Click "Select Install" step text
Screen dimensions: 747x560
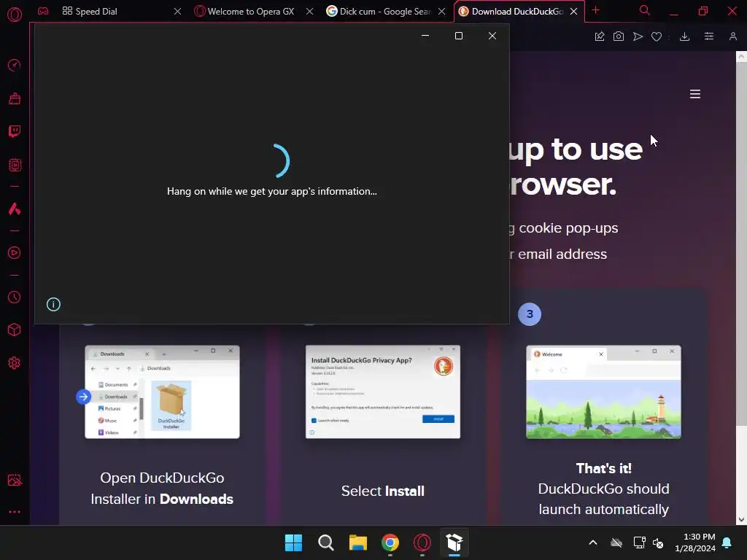pyautogui.click(x=382, y=491)
